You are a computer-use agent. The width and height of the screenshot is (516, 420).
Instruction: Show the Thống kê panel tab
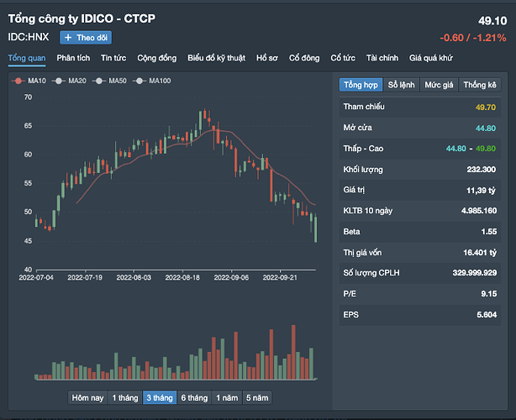[x=480, y=85]
